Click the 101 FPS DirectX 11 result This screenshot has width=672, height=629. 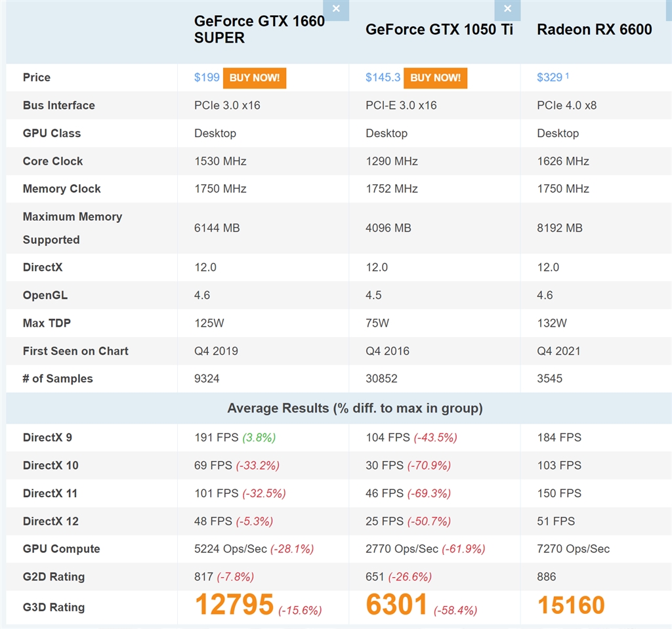pos(217,493)
